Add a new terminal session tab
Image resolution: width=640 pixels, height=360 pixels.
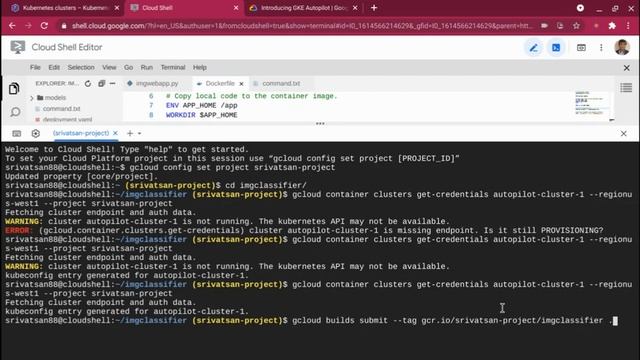pyautogui.click(x=130, y=133)
